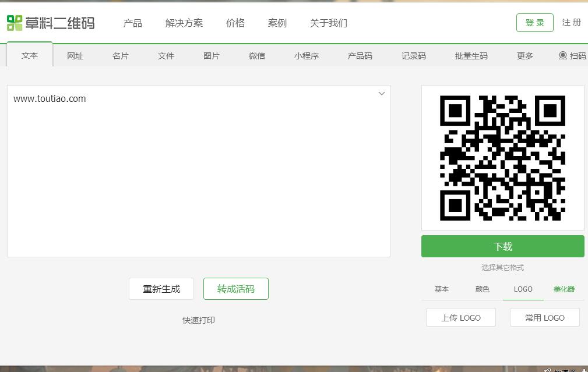Open the 解决方案 navigation menu
This screenshot has width=588, height=372.
pos(184,23)
